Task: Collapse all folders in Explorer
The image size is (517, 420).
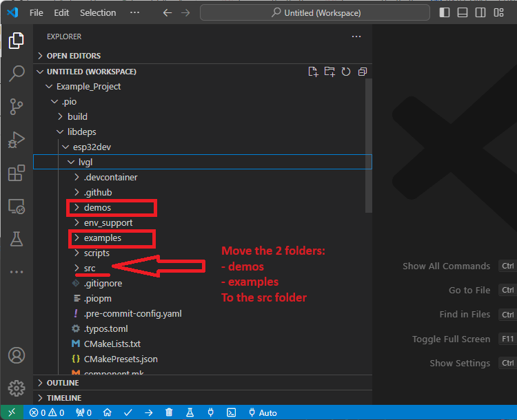Action: tap(363, 72)
